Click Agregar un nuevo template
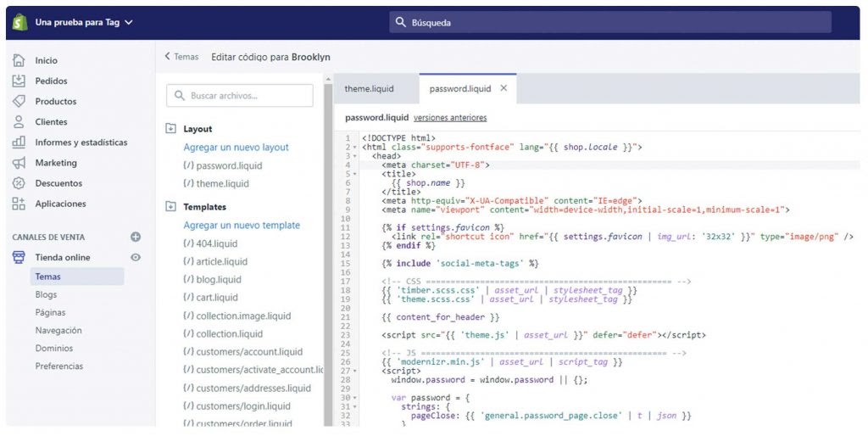The height and width of the screenshot is (436, 868). pyautogui.click(x=242, y=225)
